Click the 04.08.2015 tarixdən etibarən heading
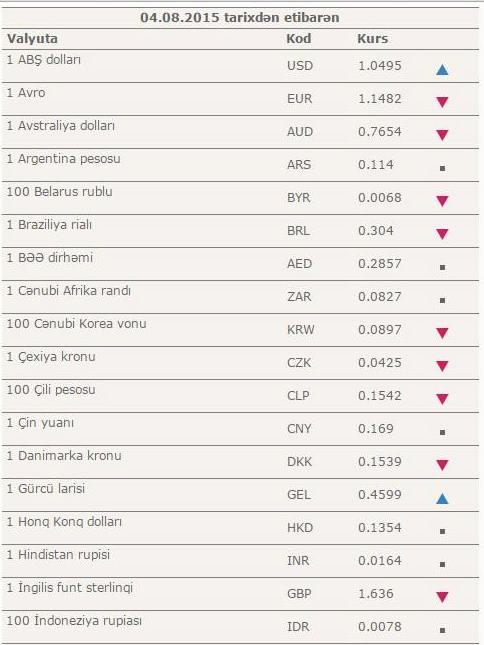The width and height of the screenshot is (484, 645). coord(240,18)
